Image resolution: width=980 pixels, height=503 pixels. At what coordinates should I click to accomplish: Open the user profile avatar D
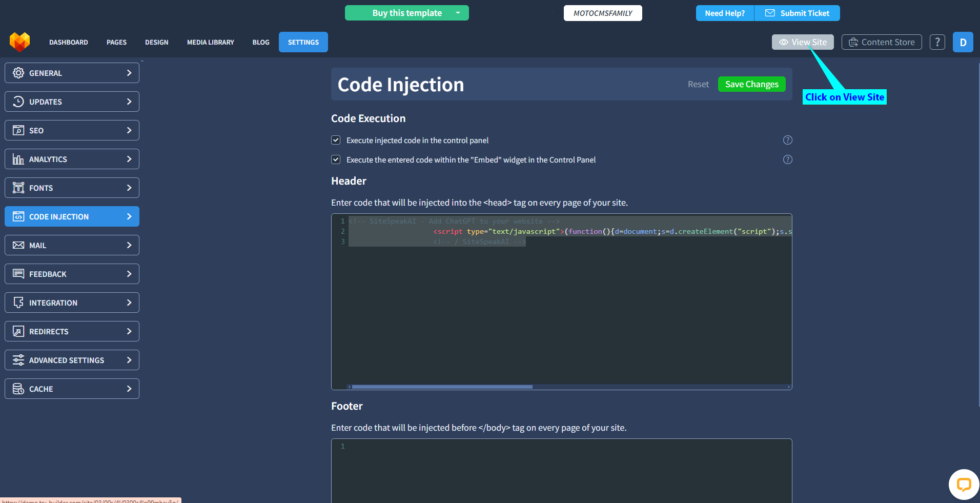(x=963, y=42)
